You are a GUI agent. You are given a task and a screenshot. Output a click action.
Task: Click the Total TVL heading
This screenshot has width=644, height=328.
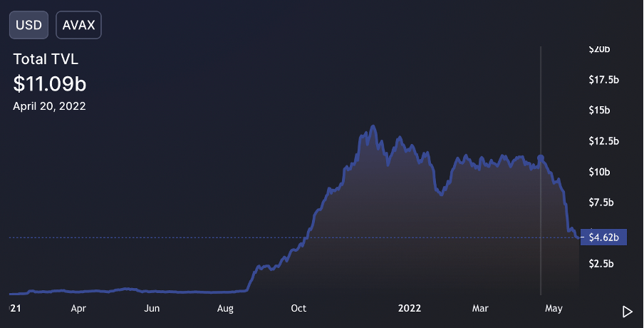point(46,59)
